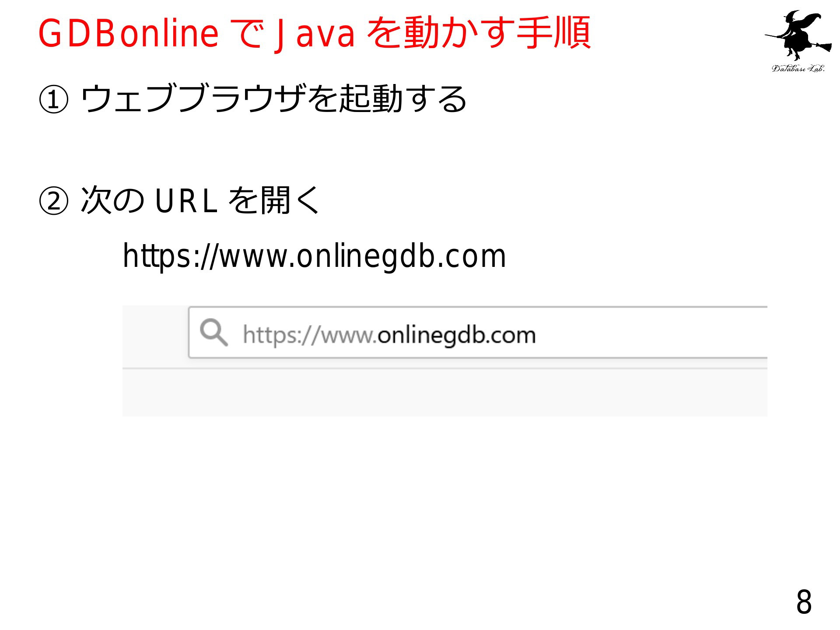The image size is (840, 630).
Task: Click the bold onlinegdb.com text in address bar
Action: [457, 335]
